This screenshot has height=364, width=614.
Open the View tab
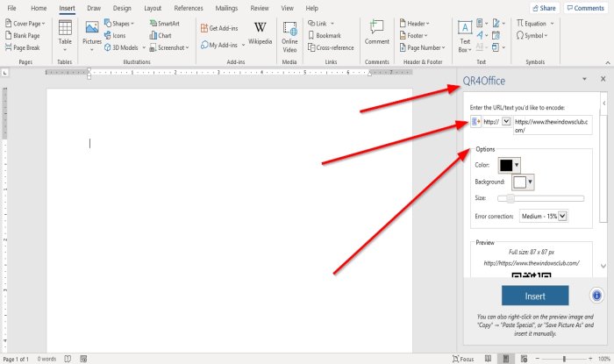tap(287, 8)
